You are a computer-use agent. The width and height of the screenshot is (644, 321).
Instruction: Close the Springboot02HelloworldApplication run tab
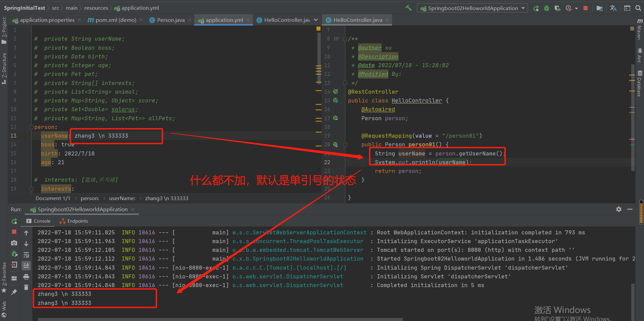point(133,210)
